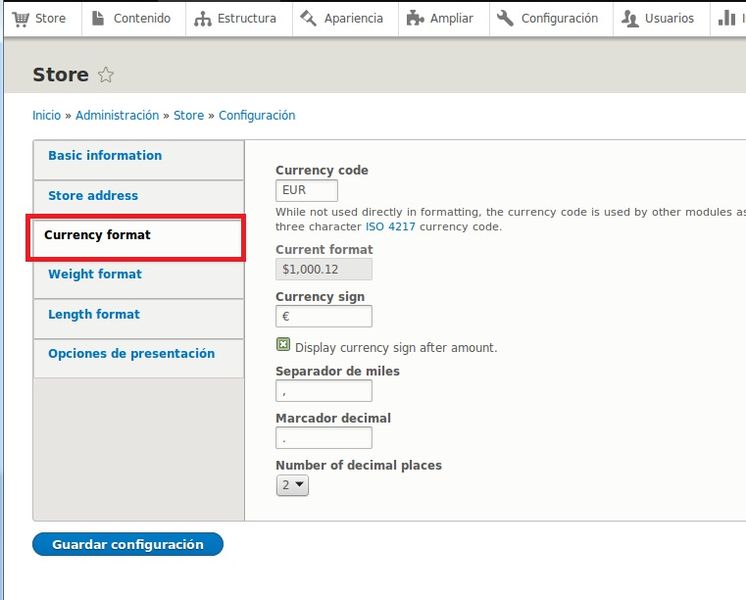Toggle Display currency sign after amount

pyautogui.click(x=283, y=344)
